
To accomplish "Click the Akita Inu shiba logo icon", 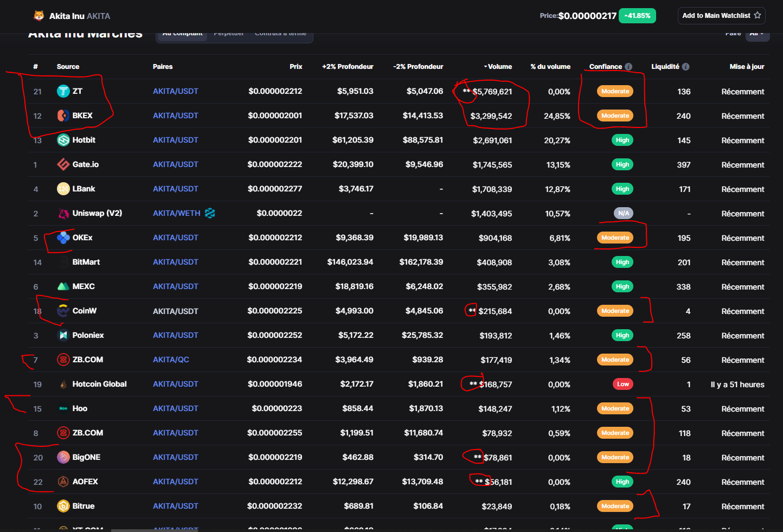I will point(39,16).
